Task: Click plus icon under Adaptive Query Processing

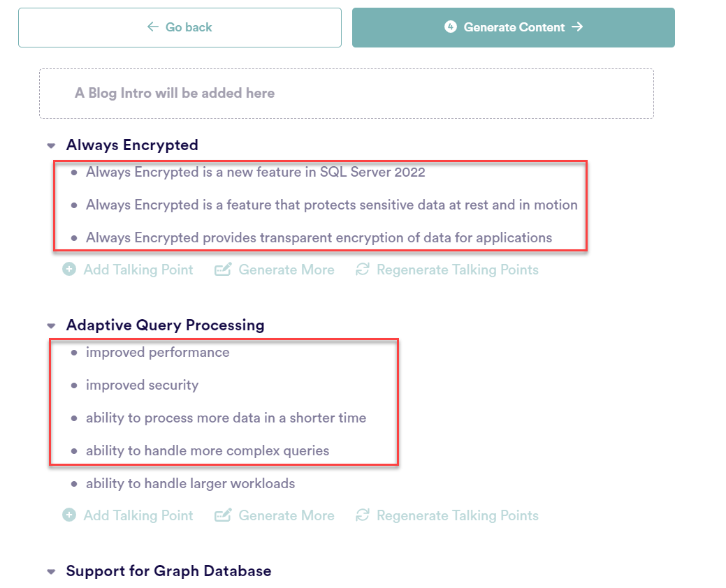Action: tap(69, 515)
